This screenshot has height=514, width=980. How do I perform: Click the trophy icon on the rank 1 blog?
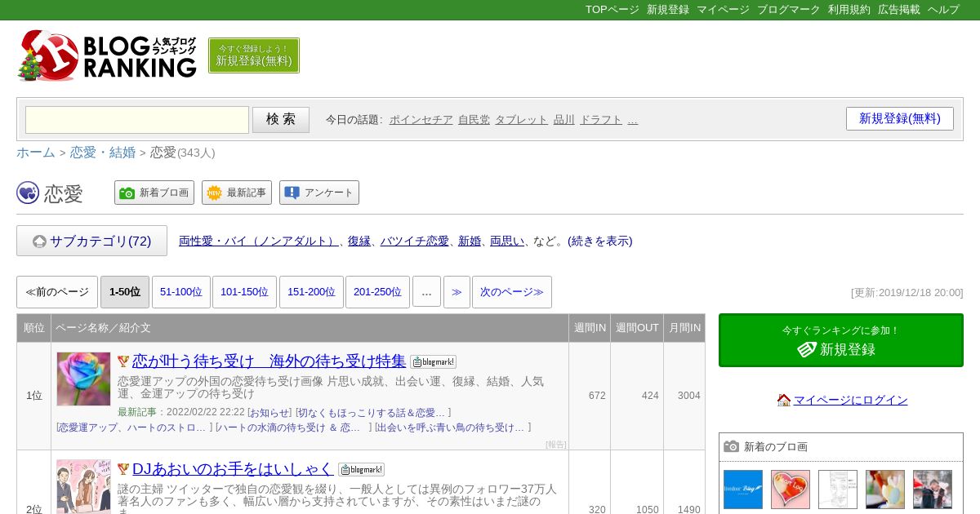pos(123,361)
